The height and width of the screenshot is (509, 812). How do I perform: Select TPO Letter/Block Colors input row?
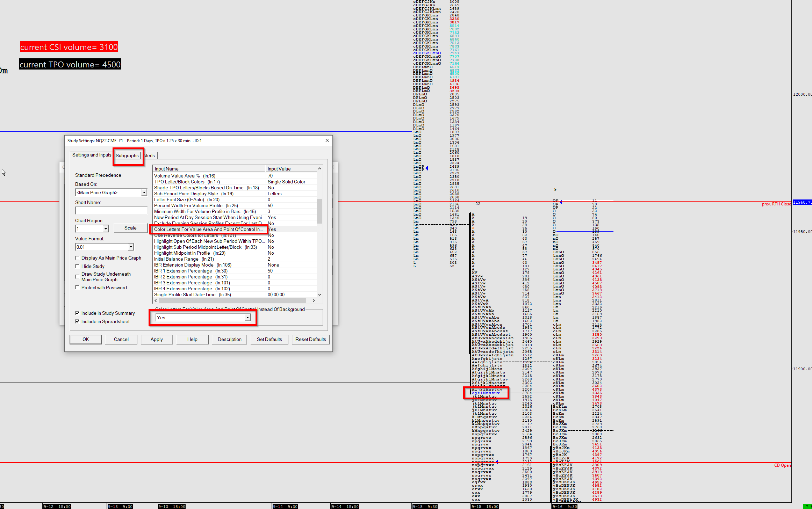click(235, 182)
